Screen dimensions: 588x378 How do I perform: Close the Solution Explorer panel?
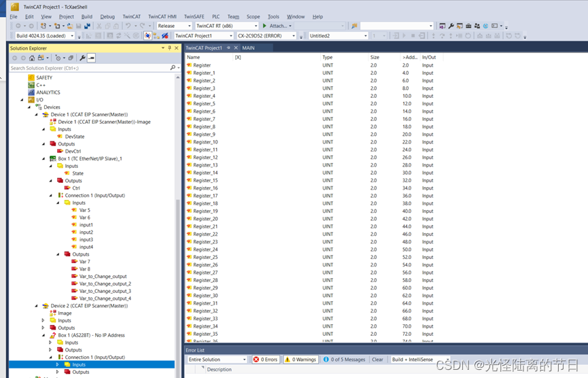[176, 48]
